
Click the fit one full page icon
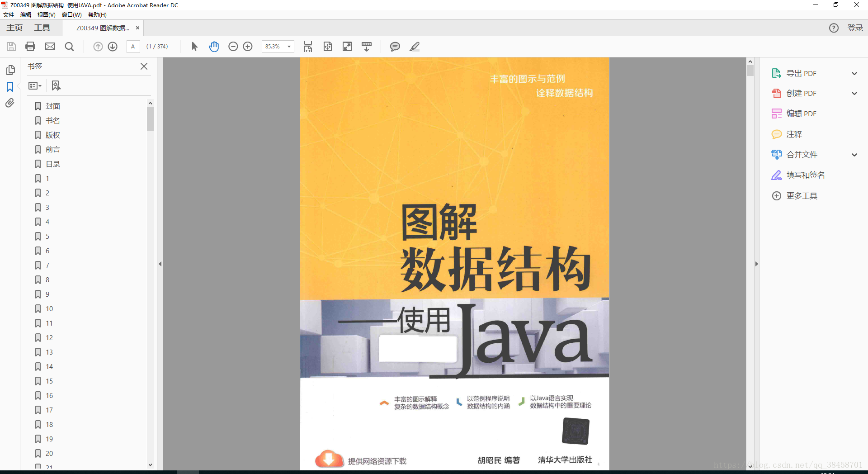coord(328,47)
